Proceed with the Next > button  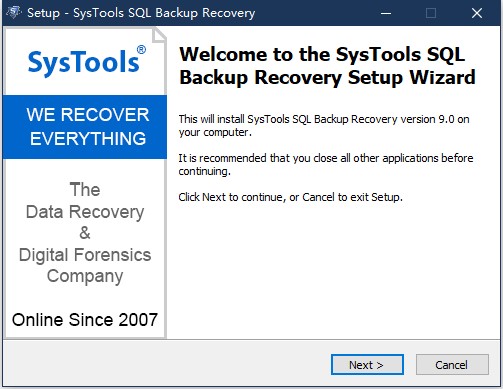pyautogui.click(x=367, y=365)
